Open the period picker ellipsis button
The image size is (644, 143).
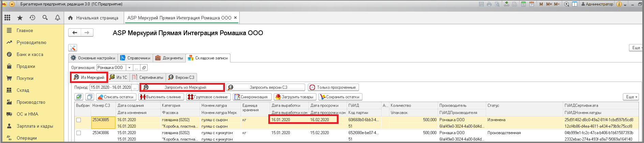pyautogui.click(x=135, y=87)
